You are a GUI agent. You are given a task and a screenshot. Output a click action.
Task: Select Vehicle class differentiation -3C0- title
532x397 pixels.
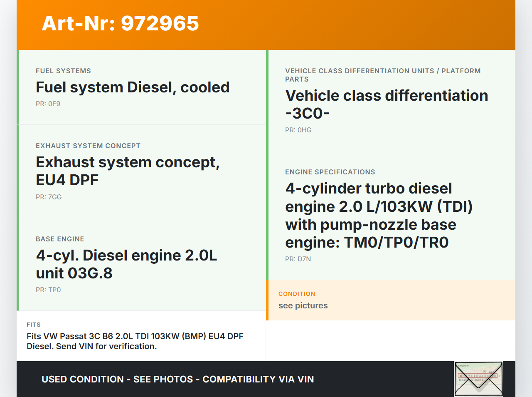(386, 104)
